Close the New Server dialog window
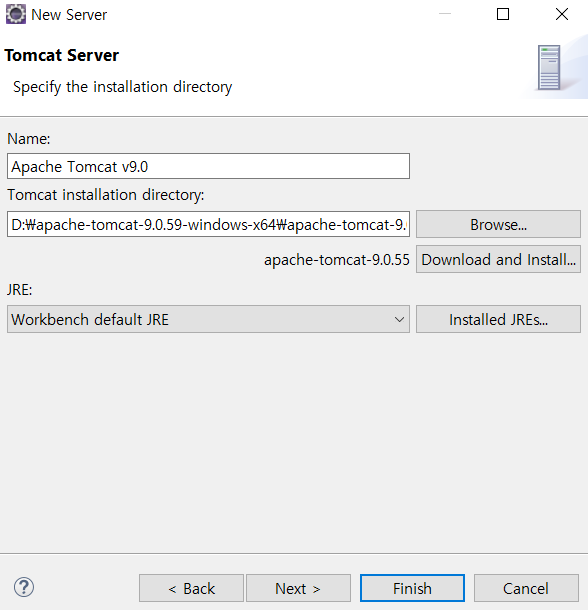The image size is (588, 610). (562, 14)
